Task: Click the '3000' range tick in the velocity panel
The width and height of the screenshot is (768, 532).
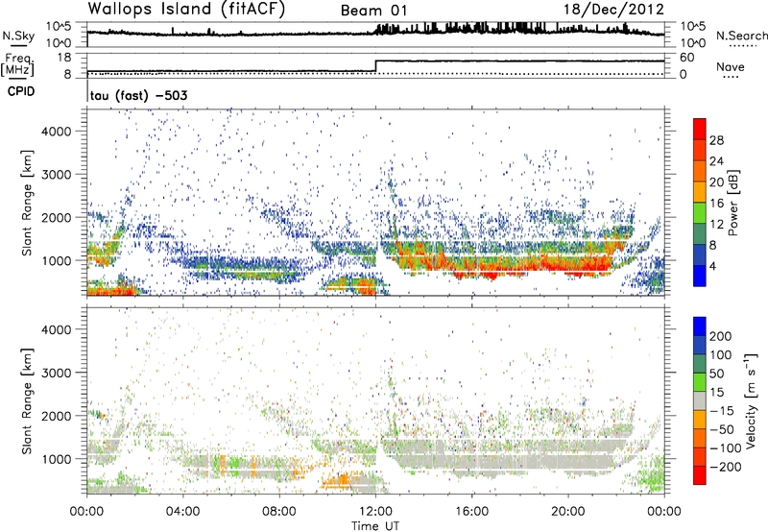Action: (56, 373)
